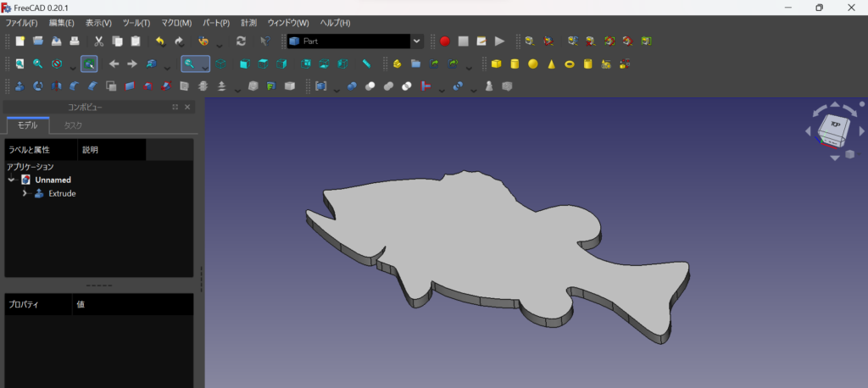The image size is (868, 388).
Task: Close the コンボビュー panel
Action: coord(187,107)
